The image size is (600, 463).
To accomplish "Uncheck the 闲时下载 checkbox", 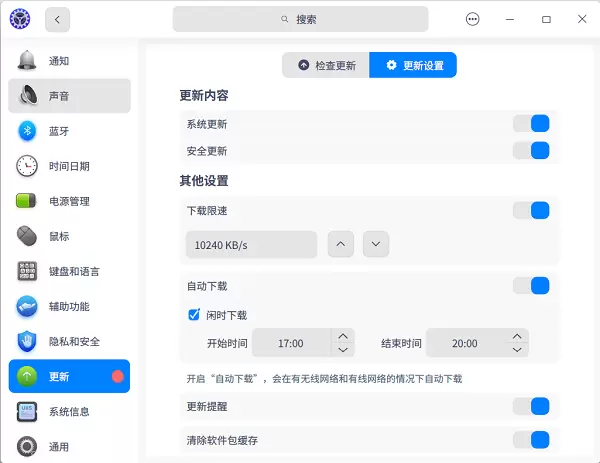I will click(x=194, y=315).
